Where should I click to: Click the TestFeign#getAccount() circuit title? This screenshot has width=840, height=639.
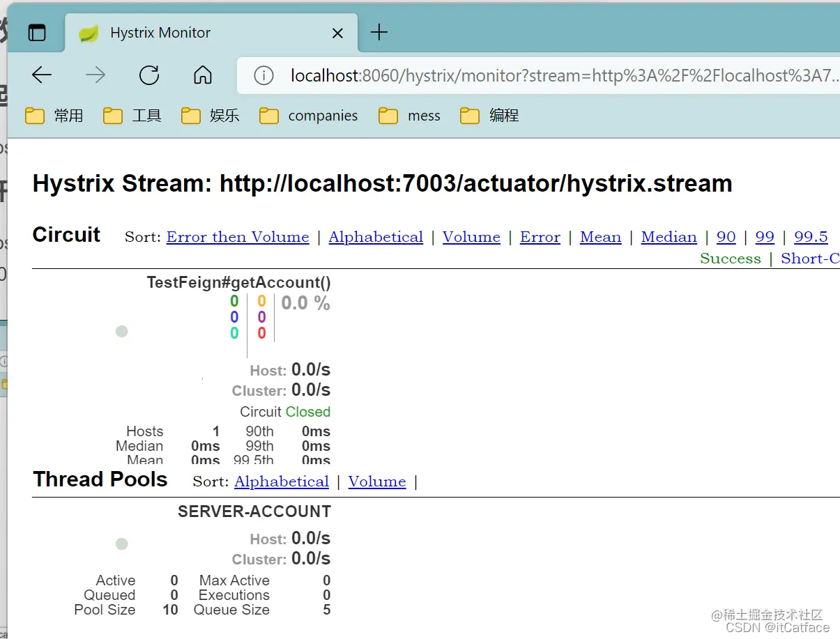(238, 282)
